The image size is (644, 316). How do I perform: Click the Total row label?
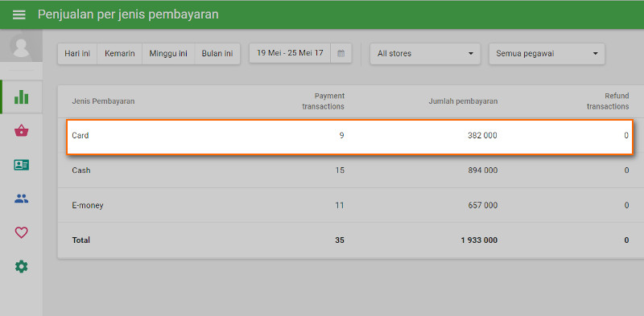coord(81,240)
